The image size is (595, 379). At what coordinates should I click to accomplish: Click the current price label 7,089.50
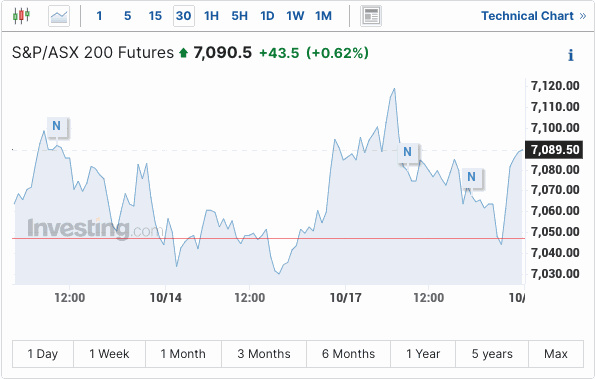554,149
